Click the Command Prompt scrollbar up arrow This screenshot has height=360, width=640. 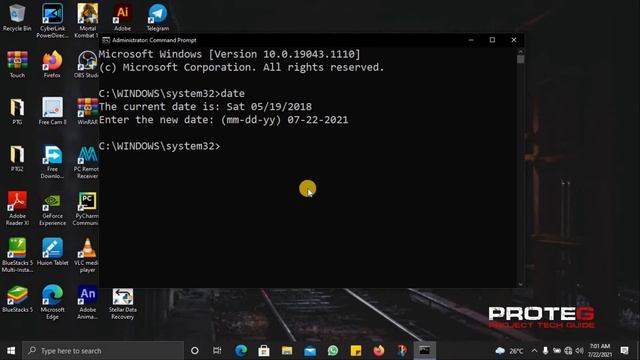coord(520,51)
